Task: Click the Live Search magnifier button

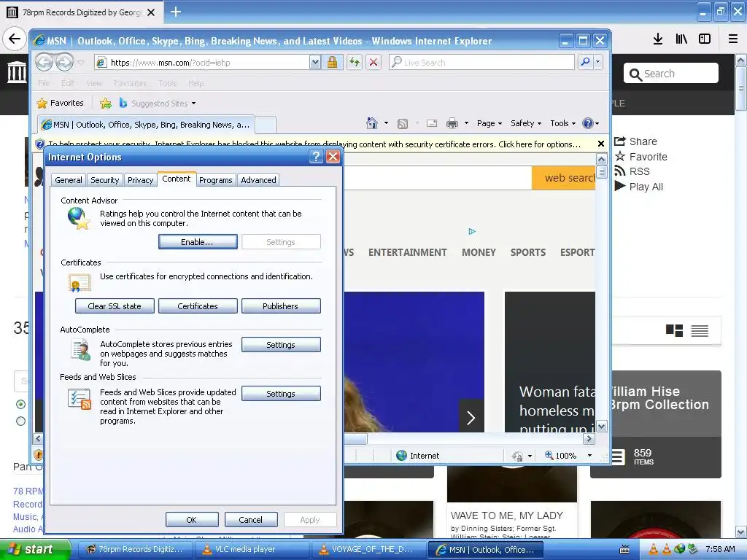Action: click(585, 62)
